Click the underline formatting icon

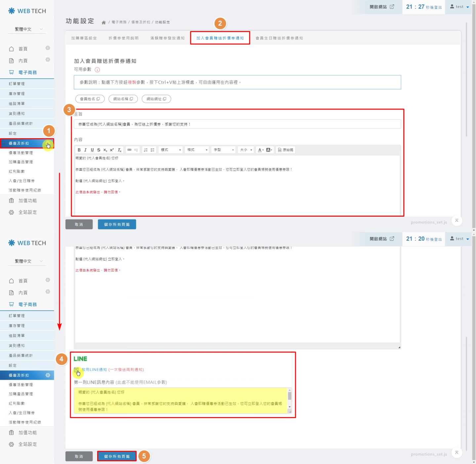click(92, 150)
